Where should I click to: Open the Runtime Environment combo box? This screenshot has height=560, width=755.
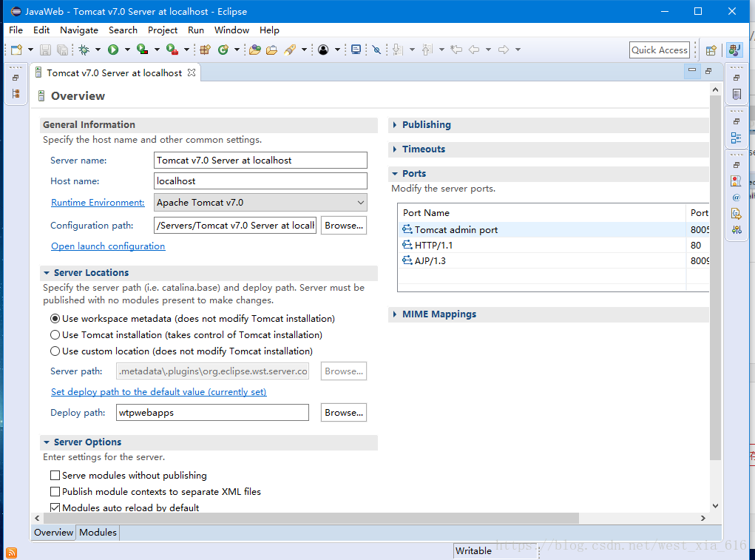click(260, 202)
